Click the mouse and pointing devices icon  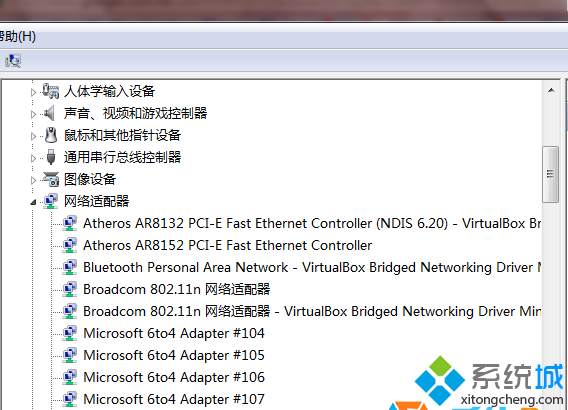[51, 135]
